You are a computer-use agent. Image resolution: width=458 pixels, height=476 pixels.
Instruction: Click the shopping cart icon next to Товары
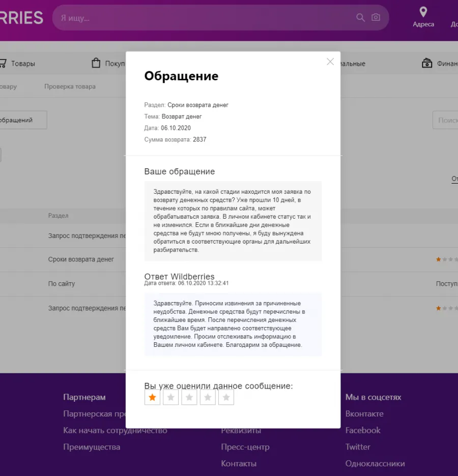(x=3, y=63)
